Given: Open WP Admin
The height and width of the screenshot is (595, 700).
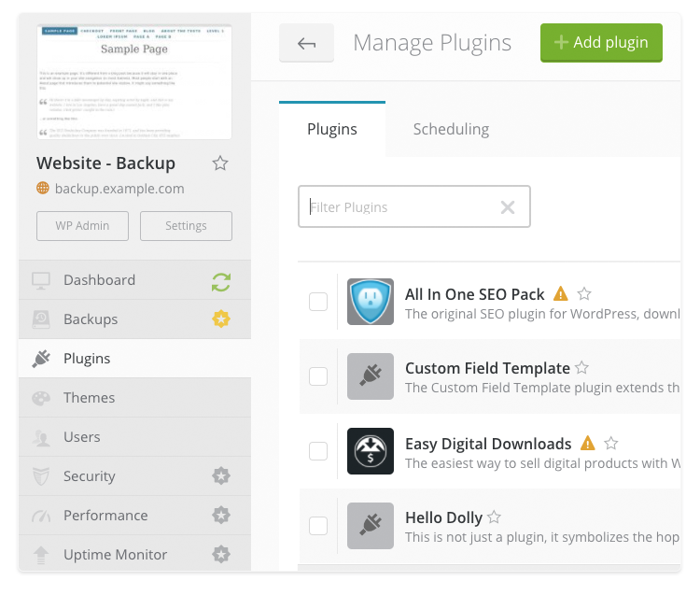Looking at the screenshot, I should click(x=82, y=226).
